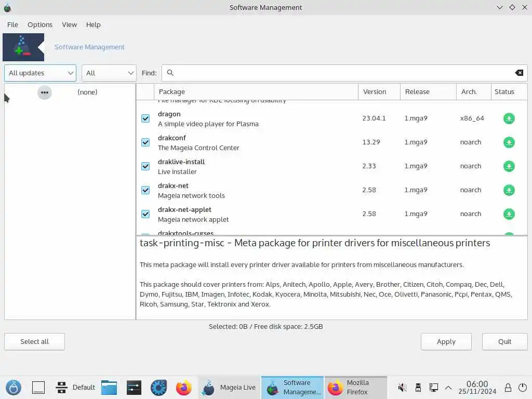Click the version 13.29 cell

[x=371, y=142]
